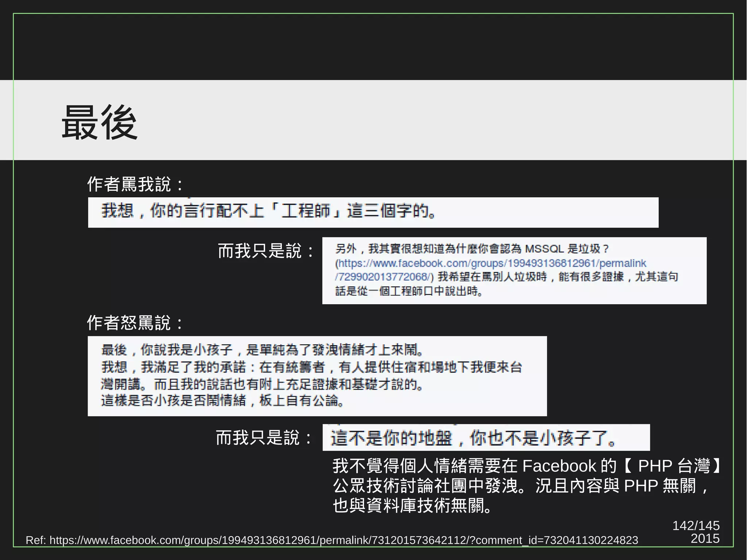Open the facebook.com groups permalink in MSSQL quote

pos(491,270)
